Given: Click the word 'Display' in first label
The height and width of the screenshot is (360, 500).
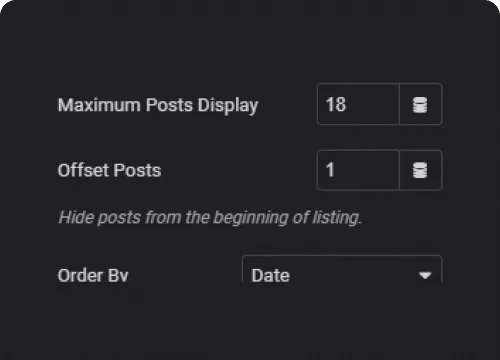Looking at the screenshot, I should click(x=228, y=106).
